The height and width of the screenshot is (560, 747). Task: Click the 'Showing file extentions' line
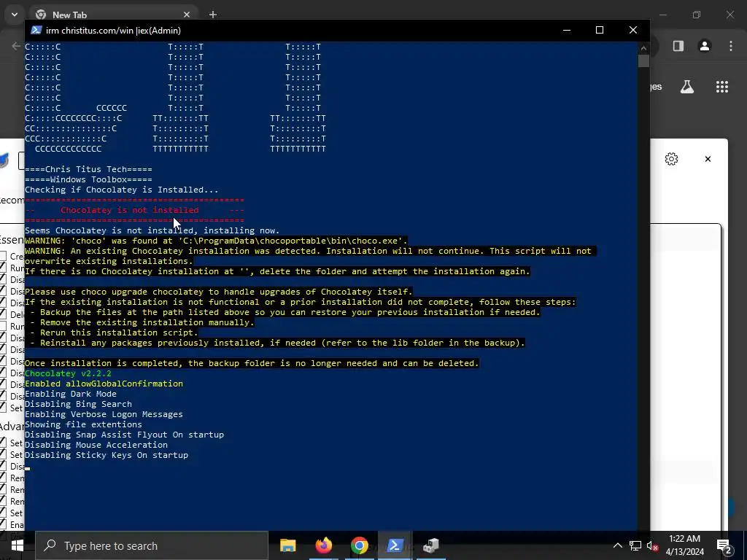(83, 424)
